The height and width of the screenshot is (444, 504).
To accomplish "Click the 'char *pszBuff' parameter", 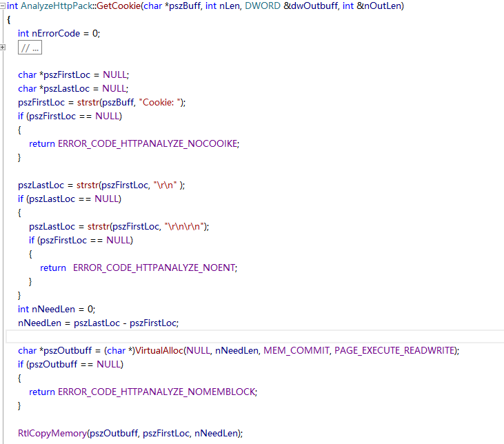I will [x=172, y=6].
